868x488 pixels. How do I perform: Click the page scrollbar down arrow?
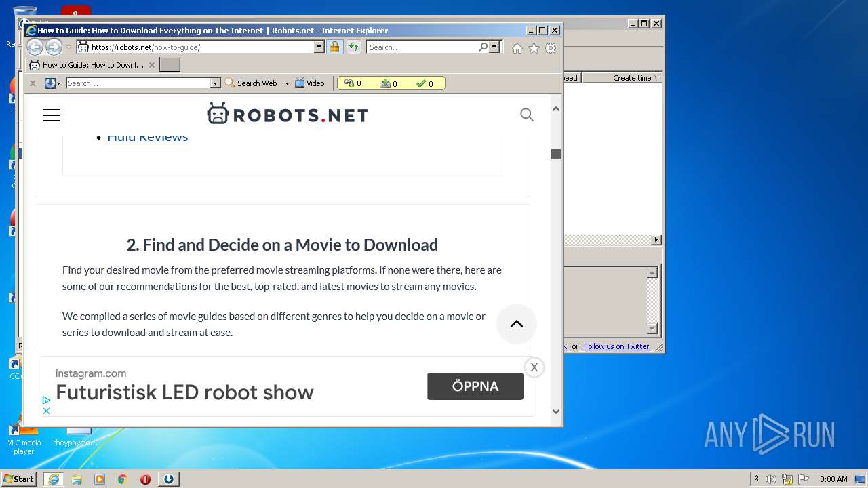tap(556, 411)
